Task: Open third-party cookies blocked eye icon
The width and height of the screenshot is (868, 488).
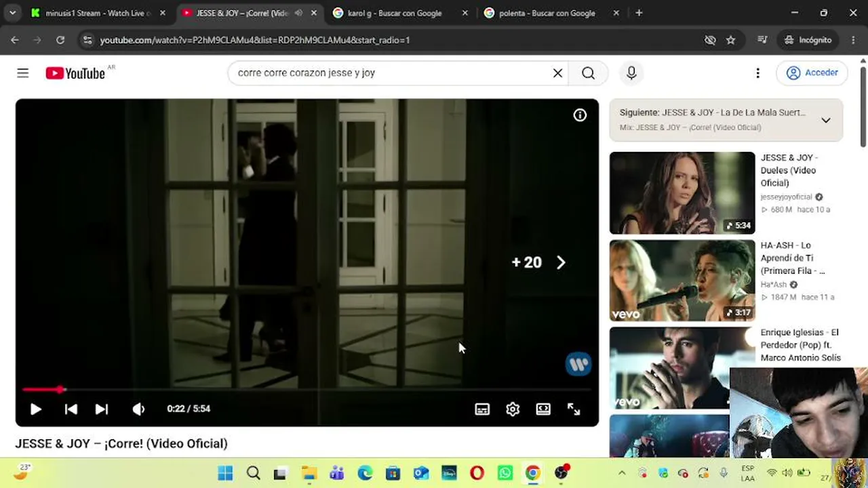Action: coord(710,40)
